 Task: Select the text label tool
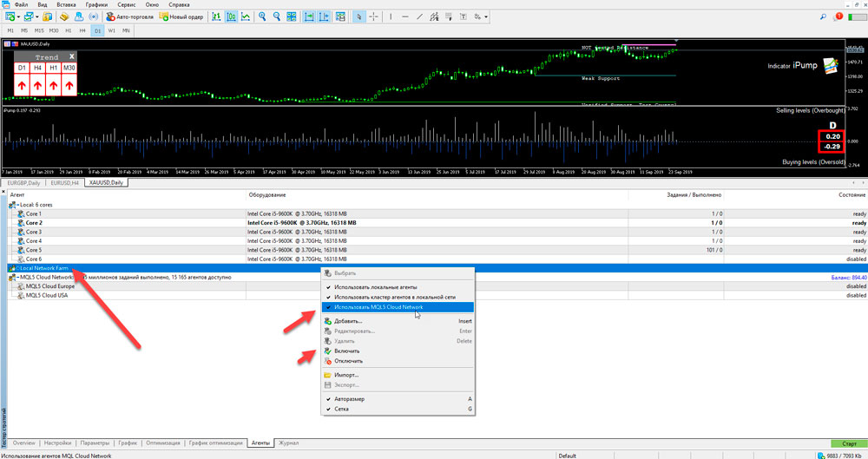click(x=463, y=16)
